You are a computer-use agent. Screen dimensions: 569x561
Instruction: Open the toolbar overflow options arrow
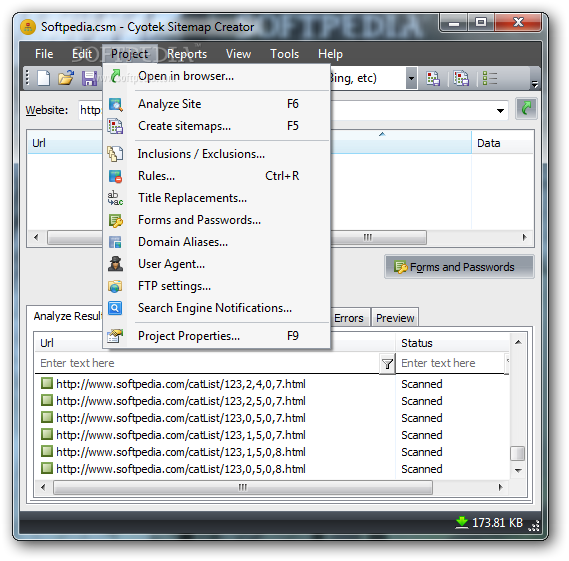pyautogui.click(x=535, y=84)
